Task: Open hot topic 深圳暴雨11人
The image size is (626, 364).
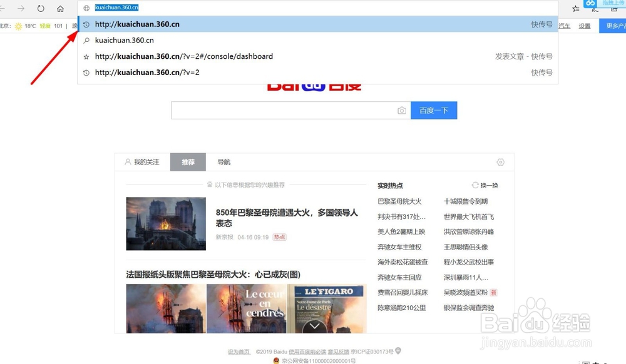Action: click(466, 277)
